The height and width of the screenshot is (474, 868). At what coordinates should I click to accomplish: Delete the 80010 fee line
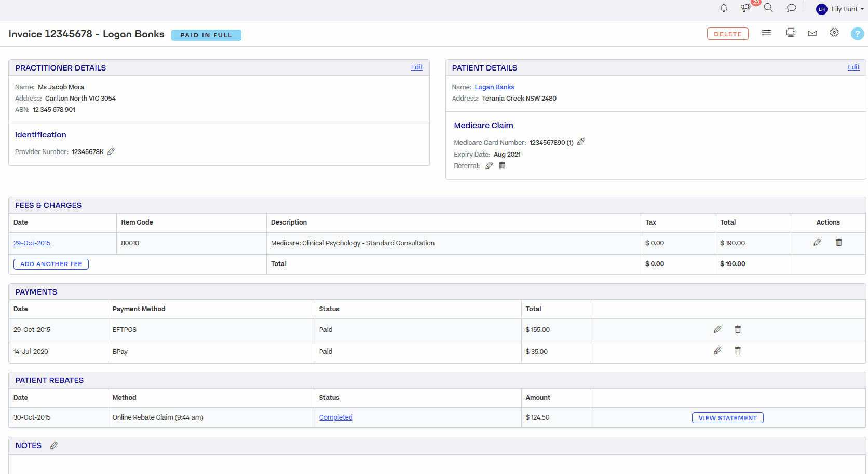tap(839, 243)
